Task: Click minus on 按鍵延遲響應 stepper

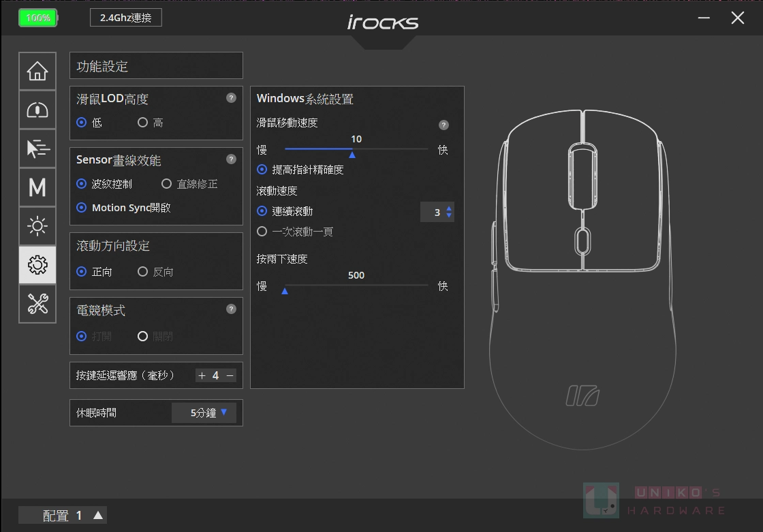Action: click(x=230, y=376)
